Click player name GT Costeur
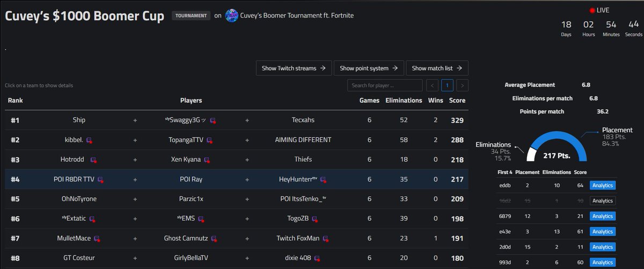The image size is (644, 269). coord(79,258)
